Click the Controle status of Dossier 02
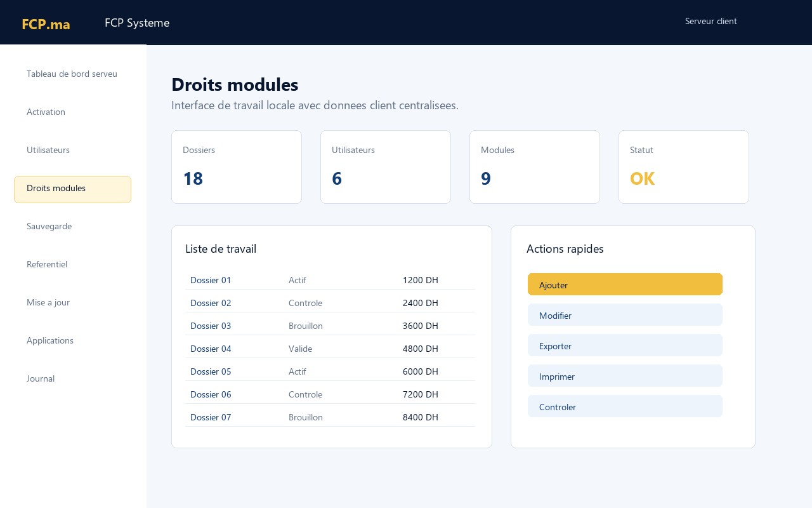Viewport: 812px width, 508px height. pyautogui.click(x=306, y=303)
